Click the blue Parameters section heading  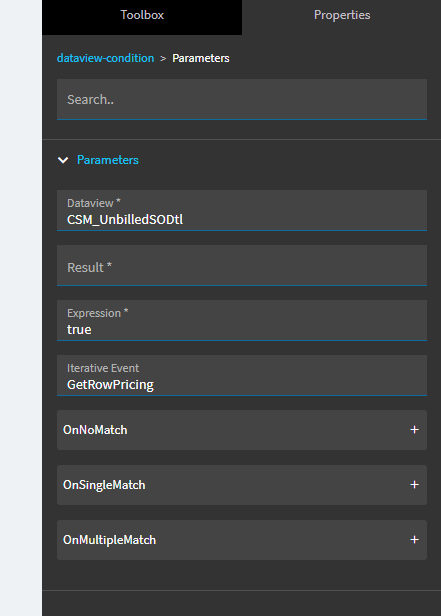pyautogui.click(x=108, y=160)
